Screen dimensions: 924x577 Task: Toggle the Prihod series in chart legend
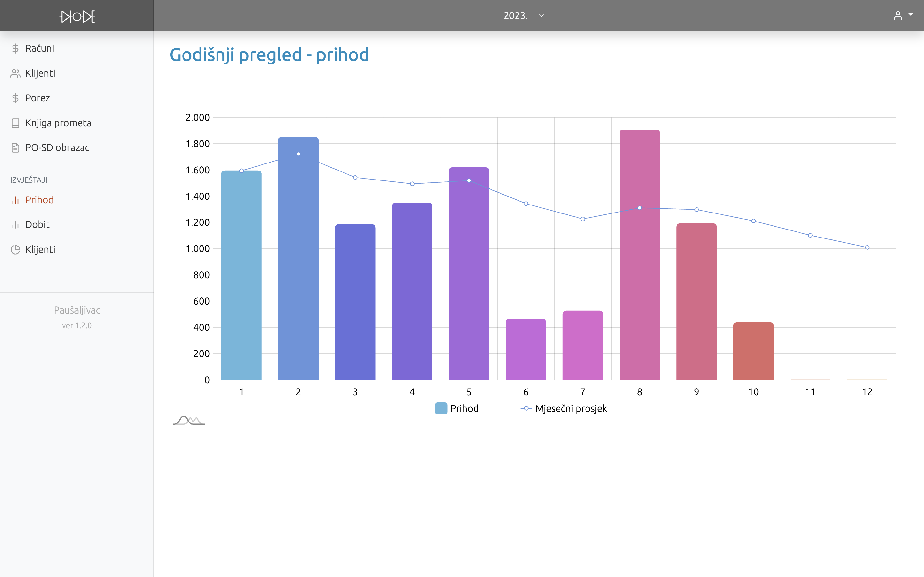pyautogui.click(x=464, y=408)
